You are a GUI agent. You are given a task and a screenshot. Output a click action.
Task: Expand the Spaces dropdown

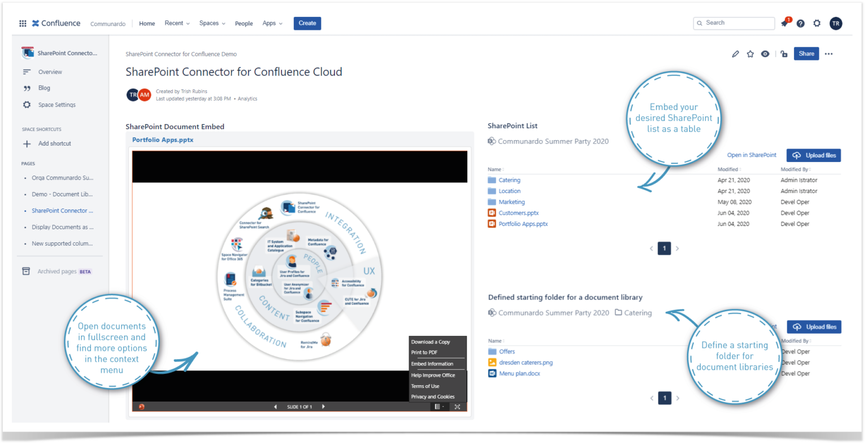pyautogui.click(x=212, y=23)
